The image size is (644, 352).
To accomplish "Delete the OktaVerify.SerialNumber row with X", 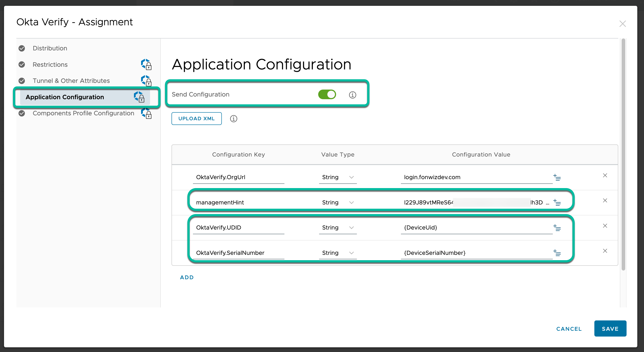I will click(x=605, y=251).
